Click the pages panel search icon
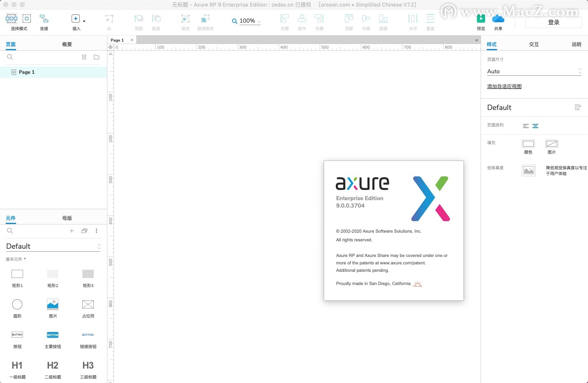This screenshot has width=588, height=383. click(10, 57)
